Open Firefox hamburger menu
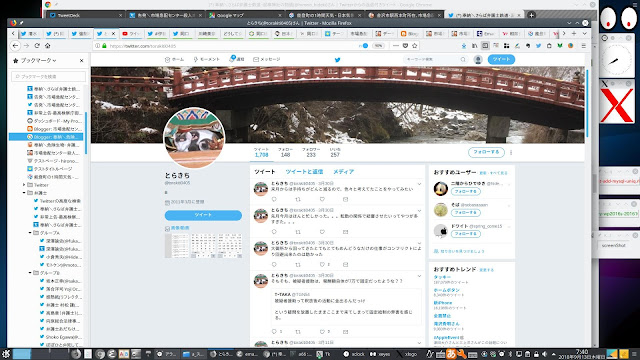This screenshot has height=360, width=640. pos(584,46)
